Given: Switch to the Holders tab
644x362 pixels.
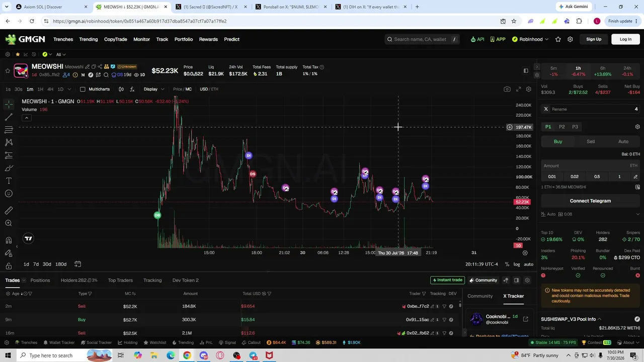Looking at the screenshot, I should coord(79,280).
